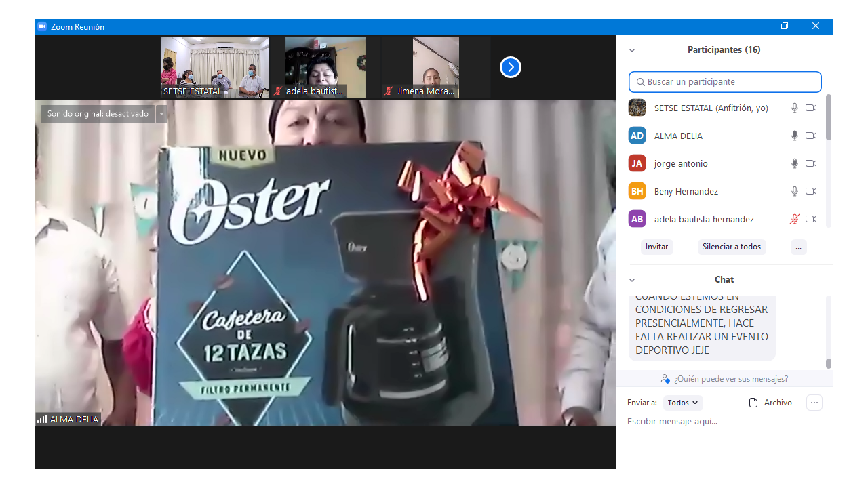The width and height of the screenshot is (868, 488).
Task: Click ALMA DELIA name in participants list
Action: pyautogui.click(x=678, y=136)
